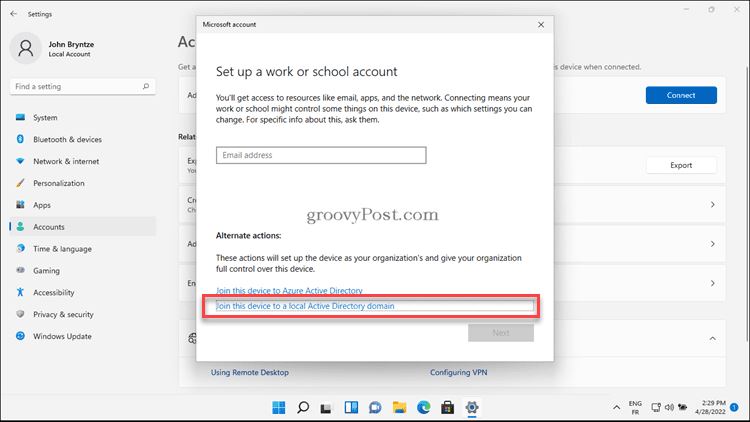
Task: Click the Privacy shield icon in sidebar
Action: pos(20,314)
